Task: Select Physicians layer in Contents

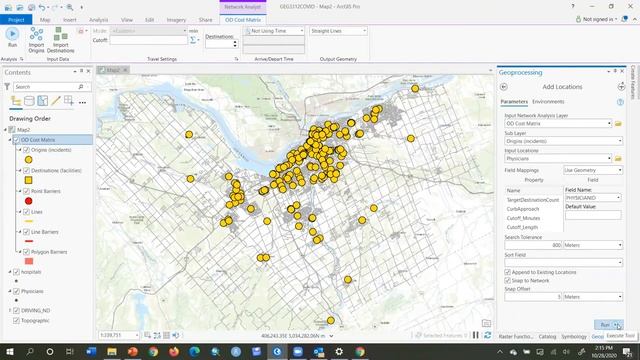Action: [x=32, y=291]
